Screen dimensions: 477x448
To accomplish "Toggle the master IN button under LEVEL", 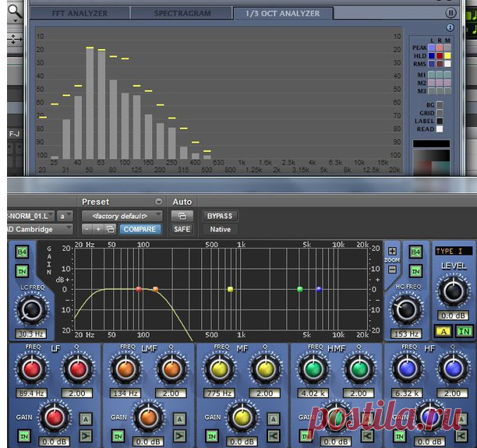I will click(x=464, y=331).
